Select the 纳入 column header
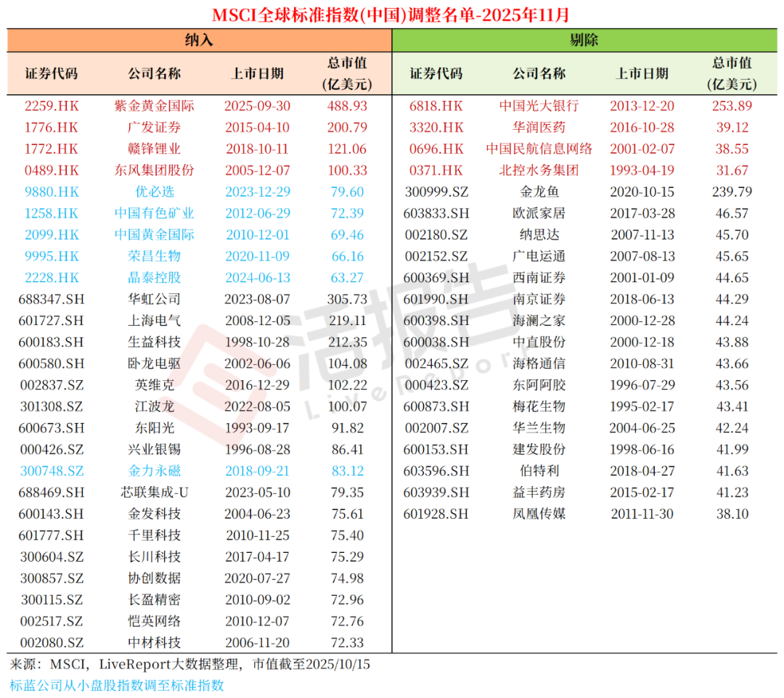The image size is (784, 698). pos(200,39)
